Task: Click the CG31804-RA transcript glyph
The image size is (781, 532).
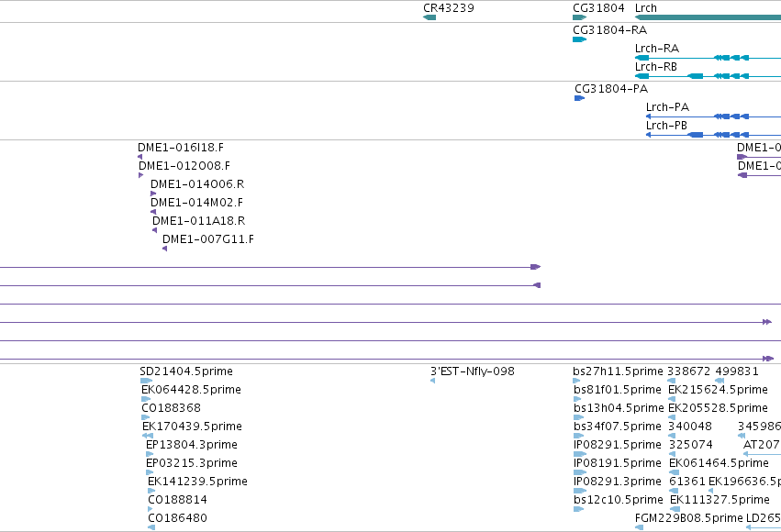Action: 579,39
